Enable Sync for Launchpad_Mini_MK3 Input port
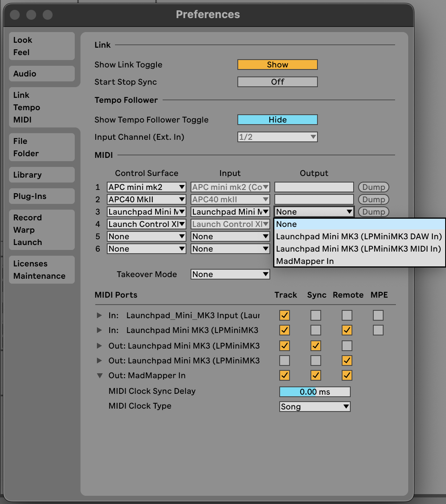446x504 pixels. 316,315
